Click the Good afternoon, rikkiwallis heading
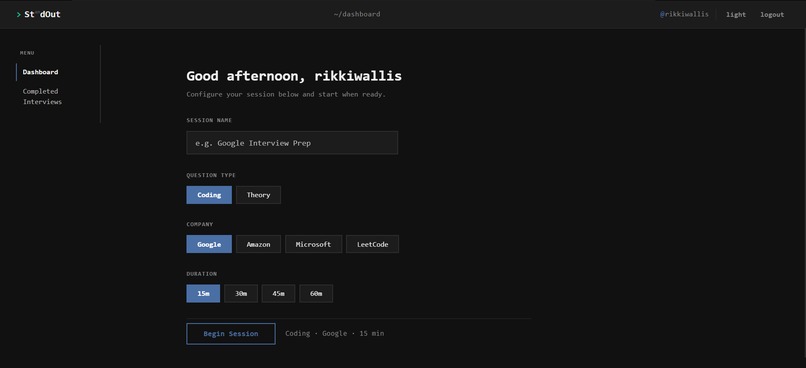 coord(294,76)
